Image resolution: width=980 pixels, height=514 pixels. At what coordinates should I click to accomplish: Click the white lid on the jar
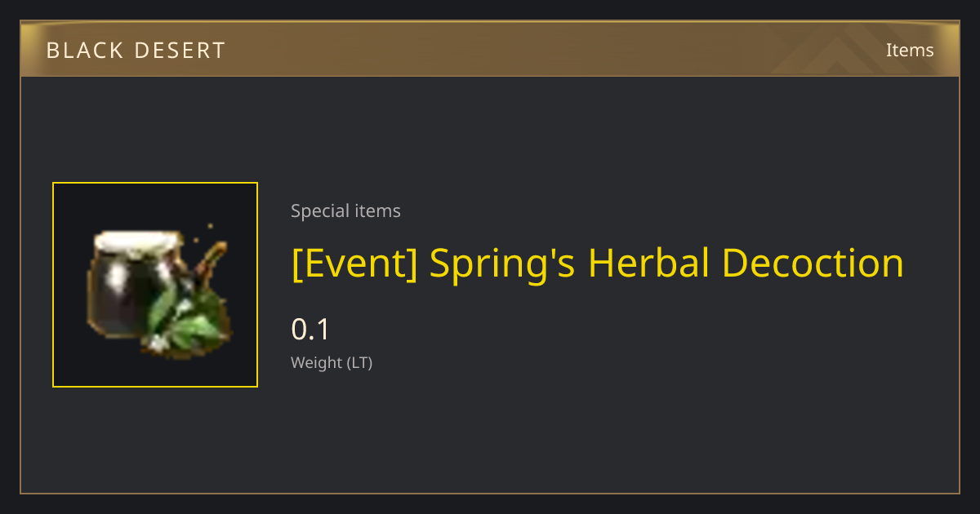[136, 242]
